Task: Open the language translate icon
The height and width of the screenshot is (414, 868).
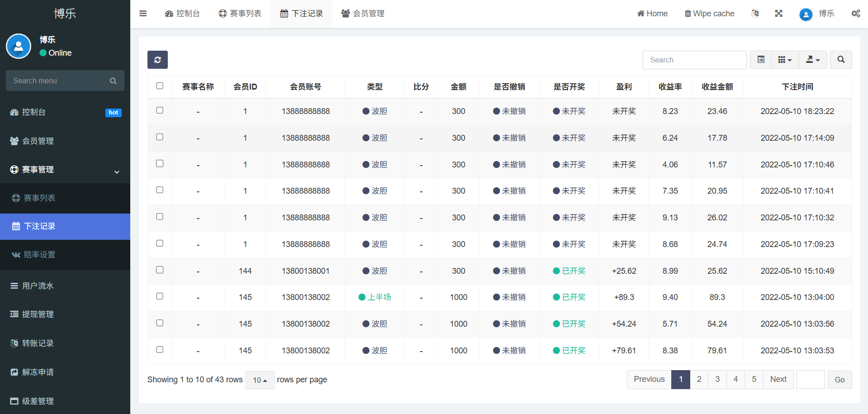Action: [x=755, y=14]
